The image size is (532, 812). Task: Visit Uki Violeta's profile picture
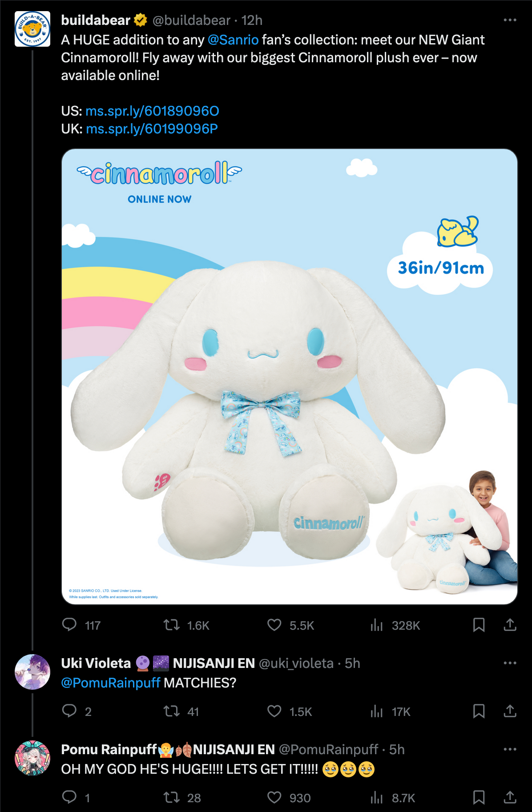pos(32,672)
